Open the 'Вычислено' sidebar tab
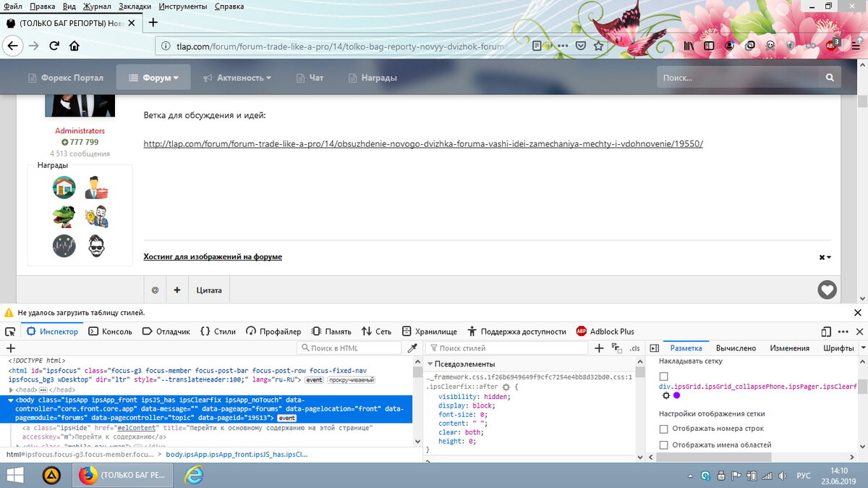Screen dimensions: 868x488 [x=736, y=348]
